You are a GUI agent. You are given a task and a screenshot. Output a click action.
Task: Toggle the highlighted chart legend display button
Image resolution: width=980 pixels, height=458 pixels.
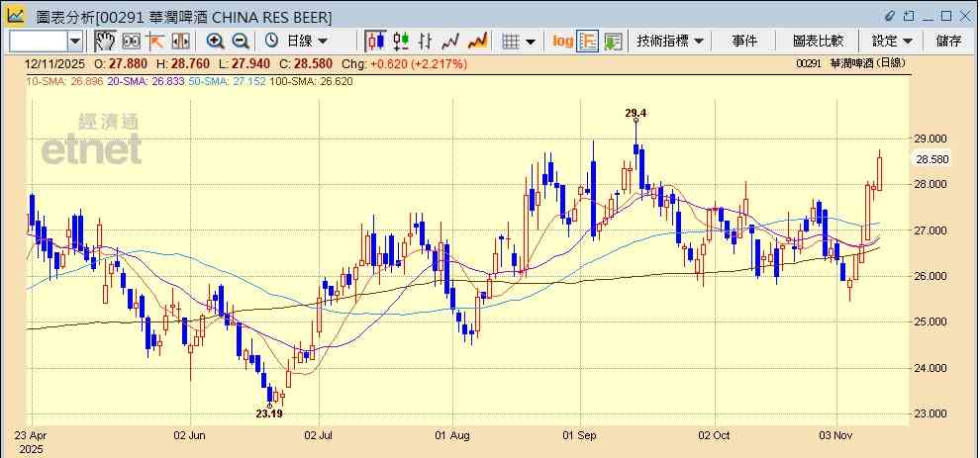pyautogui.click(x=588, y=41)
